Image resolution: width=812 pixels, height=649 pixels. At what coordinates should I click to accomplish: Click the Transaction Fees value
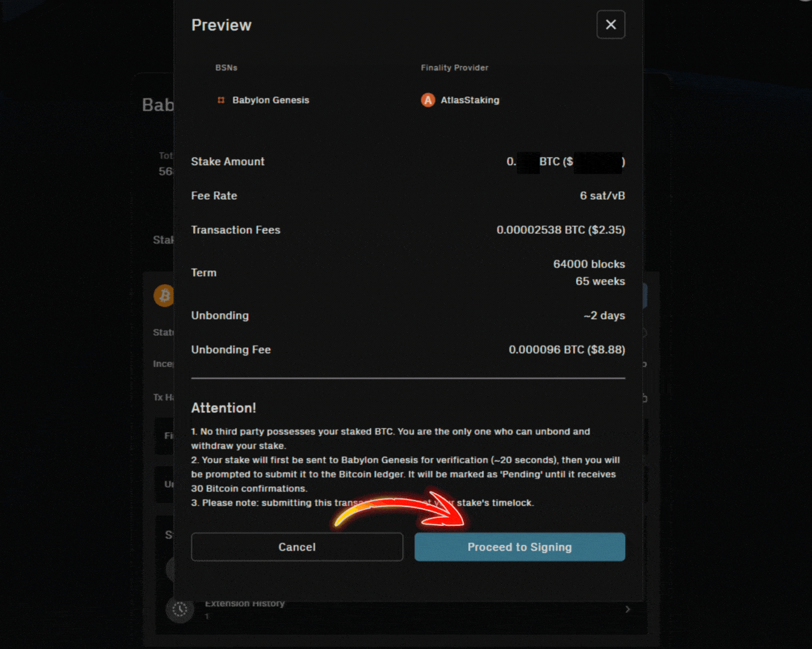(x=560, y=230)
